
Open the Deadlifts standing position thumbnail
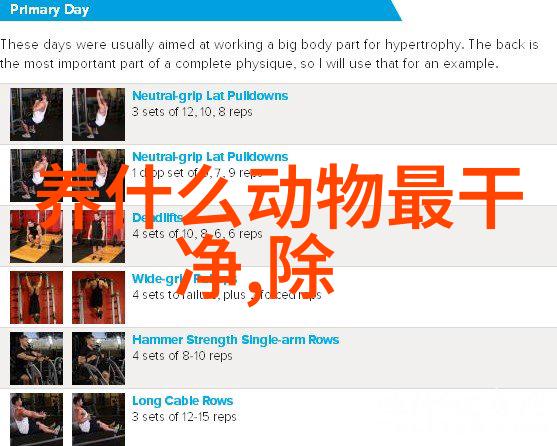(x=98, y=236)
